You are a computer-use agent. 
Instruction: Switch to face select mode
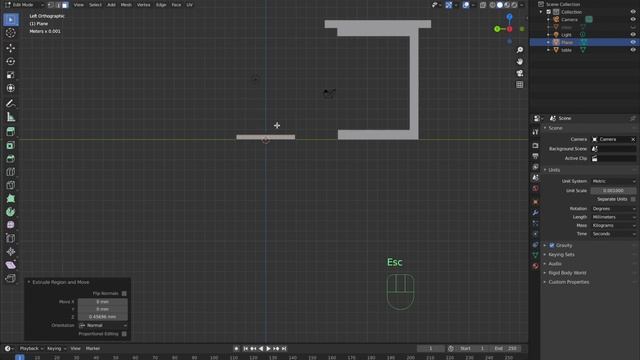65,5
